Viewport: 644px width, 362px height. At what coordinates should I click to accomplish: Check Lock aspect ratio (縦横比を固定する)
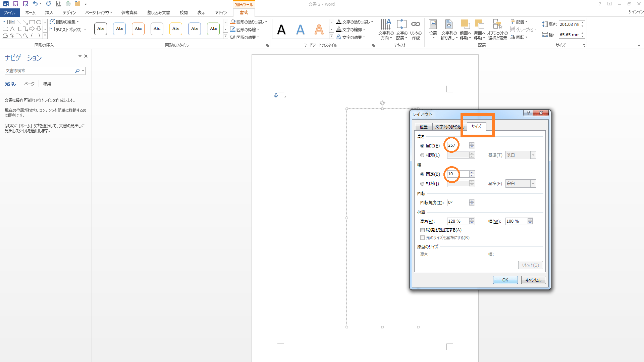click(423, 230)
